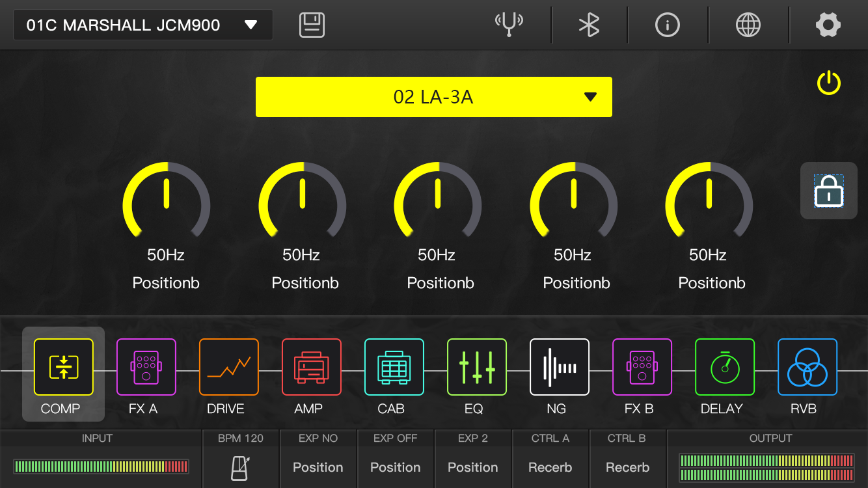Image resolution: width=868 pixels, height=488 pixels.
Task: Open the 01C MARSHALL JCM900 preset dropdown
Action: (x=143, y=25)
